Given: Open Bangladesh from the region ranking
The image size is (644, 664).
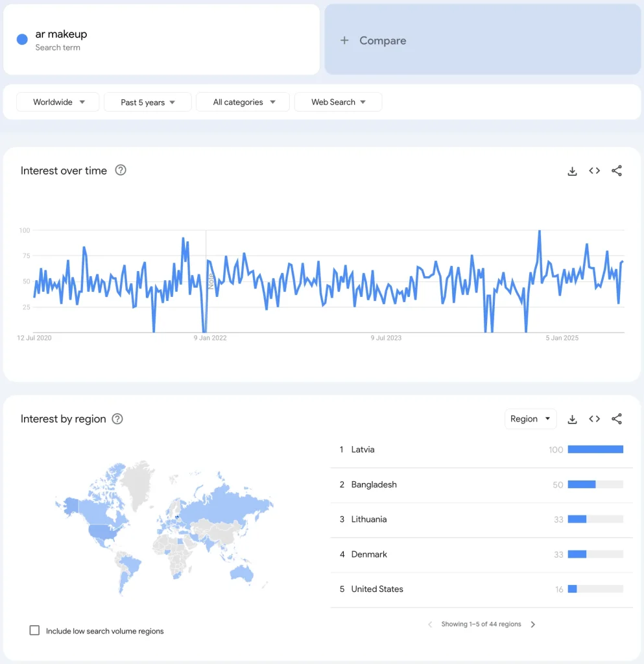Looking at the screenshot, I should coord(374,484).
